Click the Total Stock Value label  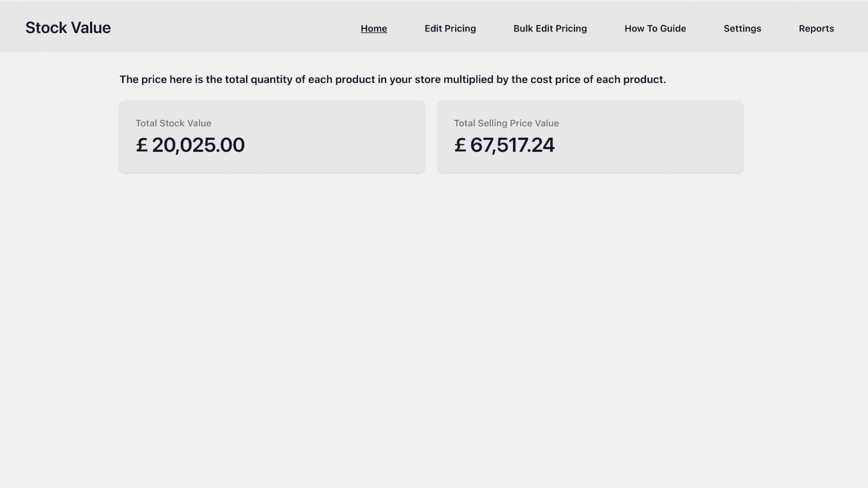(174, 123)
